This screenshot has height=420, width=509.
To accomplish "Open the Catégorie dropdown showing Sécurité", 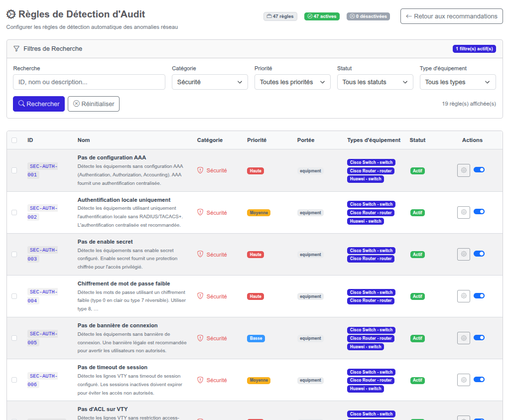I will [210, 81].
